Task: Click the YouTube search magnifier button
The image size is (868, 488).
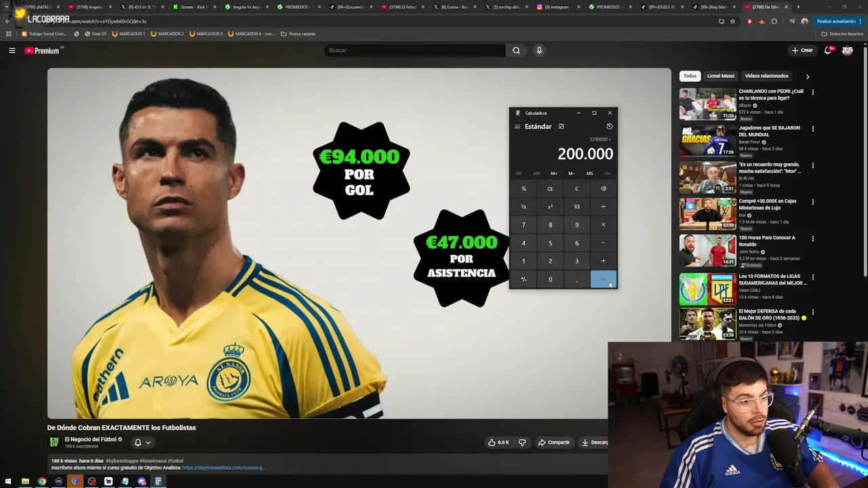Action: click(x=516, y=50)
